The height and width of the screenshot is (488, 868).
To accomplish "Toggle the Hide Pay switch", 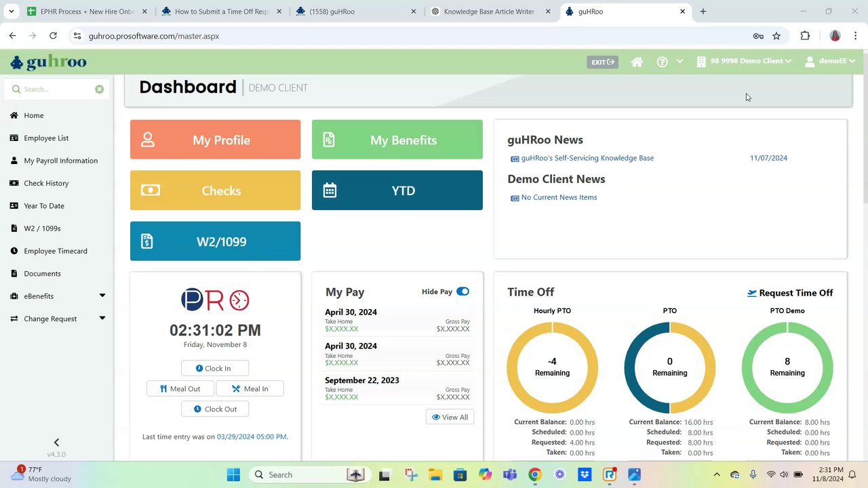I will coord(462,291).
